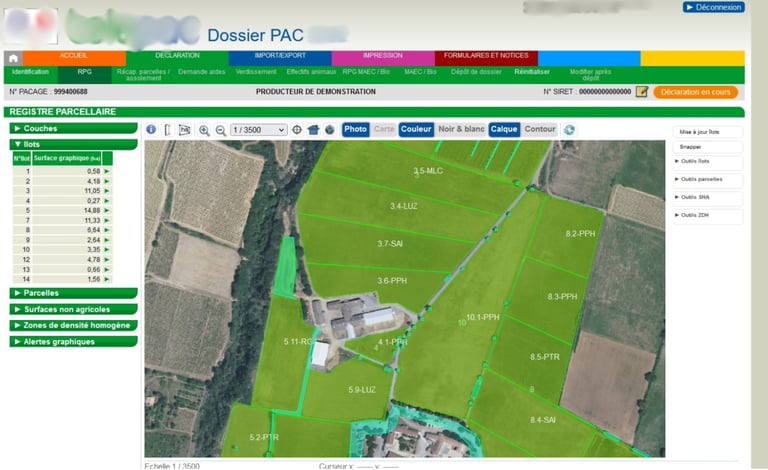
Task: Go to îlot 12 via its green arrow
Action: pyautogui.click(x=107, y=259)
